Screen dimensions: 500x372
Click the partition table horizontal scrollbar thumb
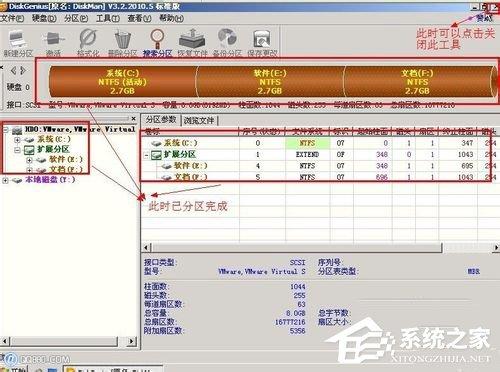coord(297,248)
